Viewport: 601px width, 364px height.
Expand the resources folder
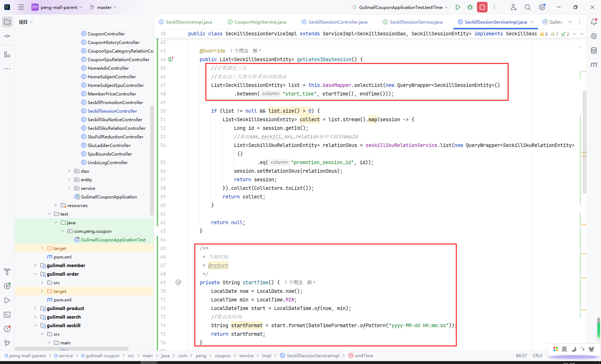point(56,206)
